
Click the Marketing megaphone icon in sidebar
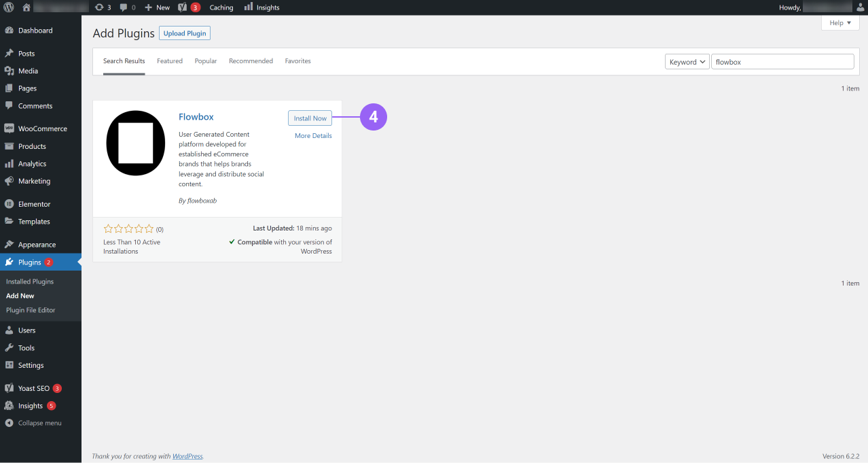tap(9, 181)
